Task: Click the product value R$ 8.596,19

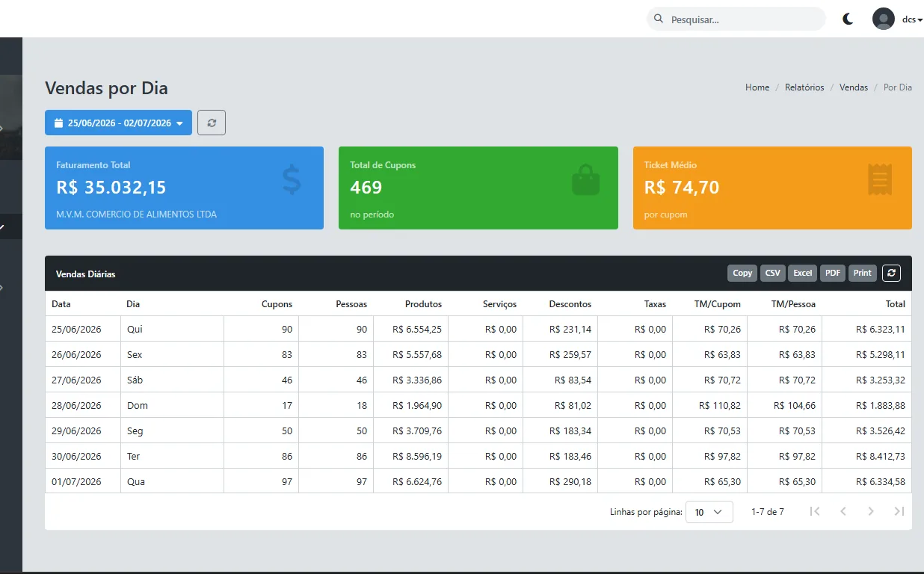Action: [x=416, y=456]
